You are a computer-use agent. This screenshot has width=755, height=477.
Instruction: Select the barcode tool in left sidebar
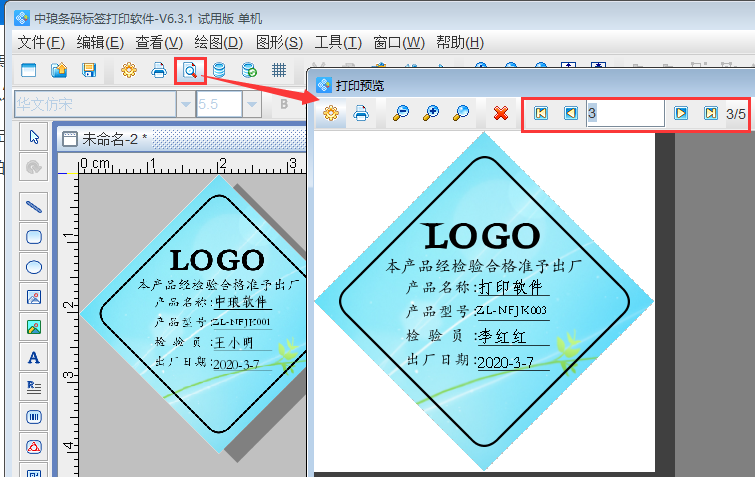(34, 416)
